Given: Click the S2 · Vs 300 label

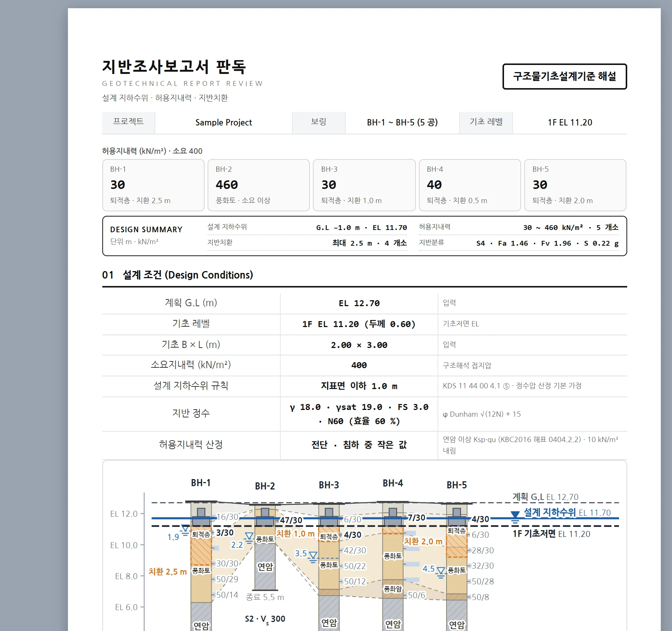Looking at the screenshot, I should (265, 619).
